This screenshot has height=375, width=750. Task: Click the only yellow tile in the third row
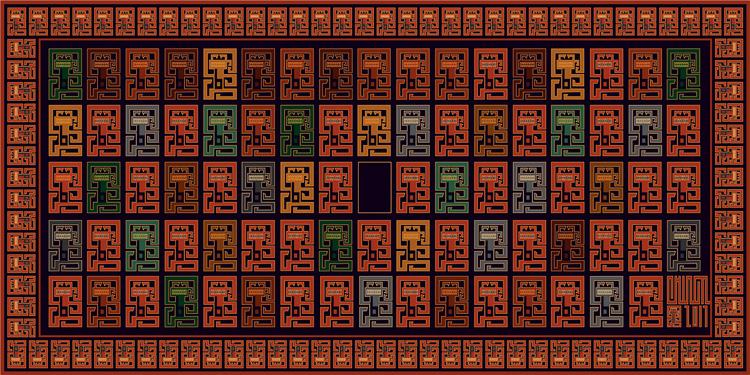(x=297, y=188)
